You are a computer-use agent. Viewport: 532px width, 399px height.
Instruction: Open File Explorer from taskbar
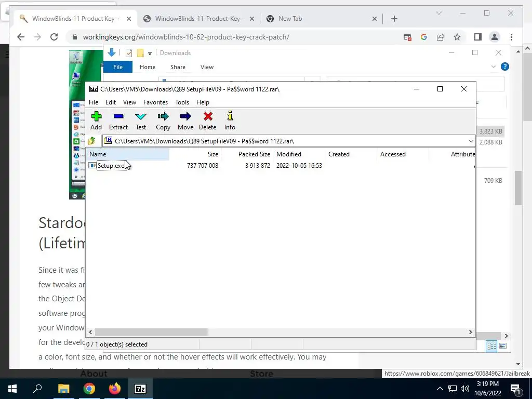(x=63, y=389)
